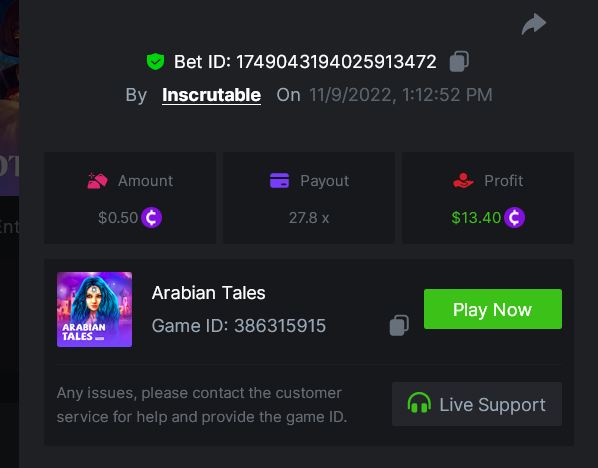Click the 27.8 x payout value

tap(309, 218)
